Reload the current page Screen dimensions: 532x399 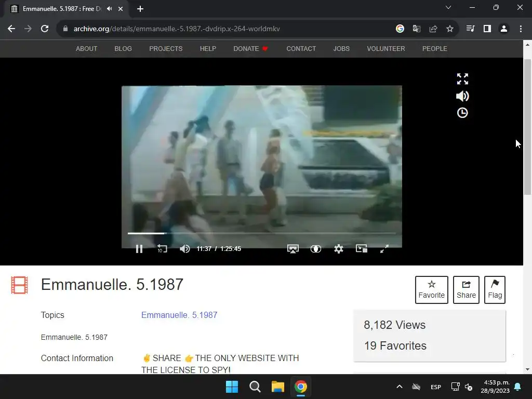click(x=45, y=29)
